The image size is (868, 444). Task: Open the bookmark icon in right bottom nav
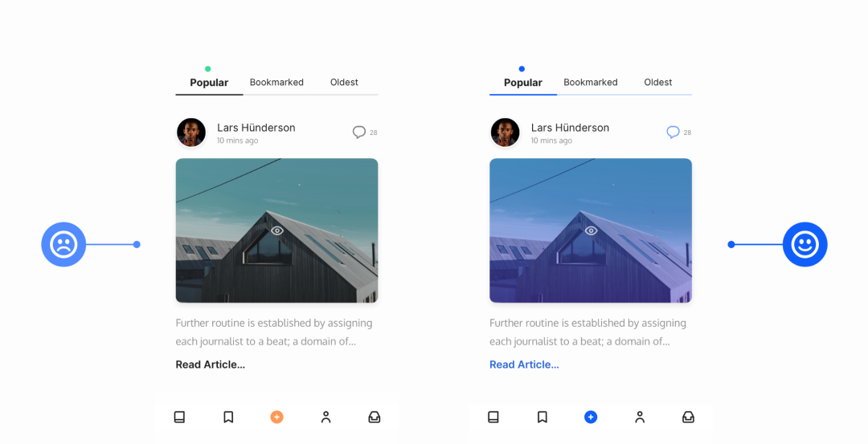(542, 417)
